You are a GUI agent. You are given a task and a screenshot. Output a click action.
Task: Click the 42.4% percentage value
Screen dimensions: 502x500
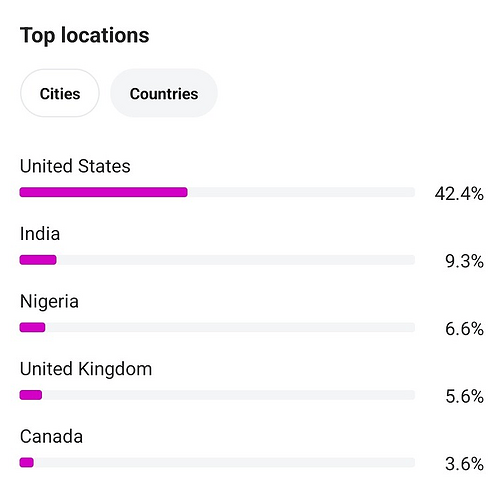coord(459,194)
